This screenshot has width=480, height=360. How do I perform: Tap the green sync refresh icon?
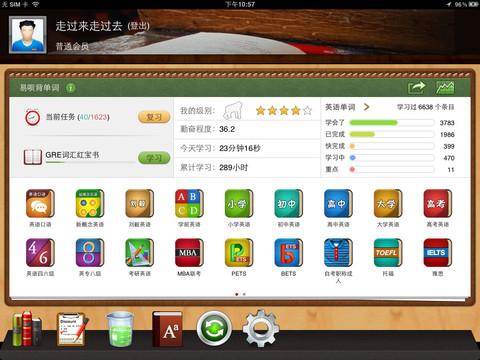click(x=214, y=328)
